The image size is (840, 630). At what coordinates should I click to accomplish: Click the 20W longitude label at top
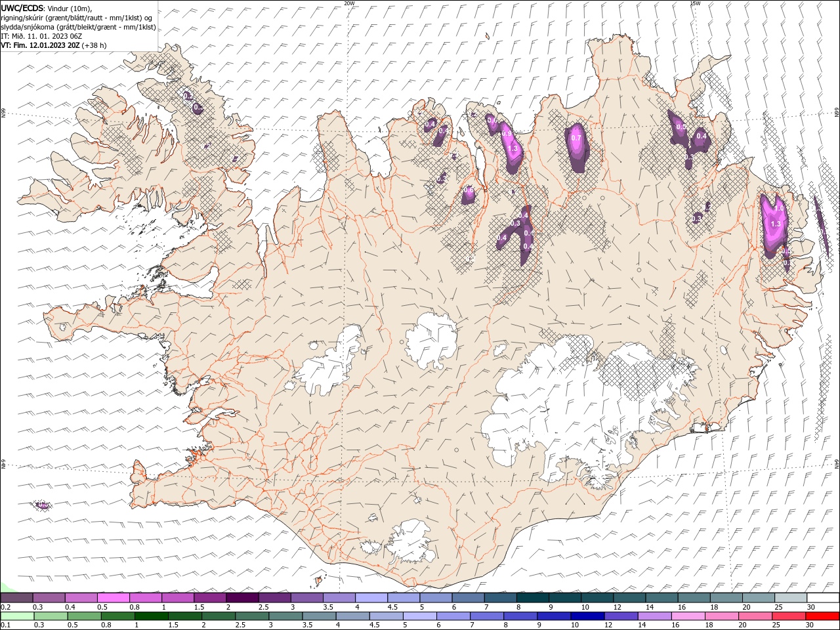[349, 3]
